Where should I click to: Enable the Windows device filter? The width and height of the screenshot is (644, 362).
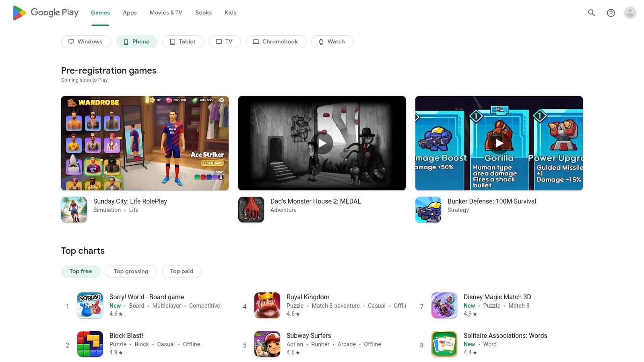[x=86, y=41]
